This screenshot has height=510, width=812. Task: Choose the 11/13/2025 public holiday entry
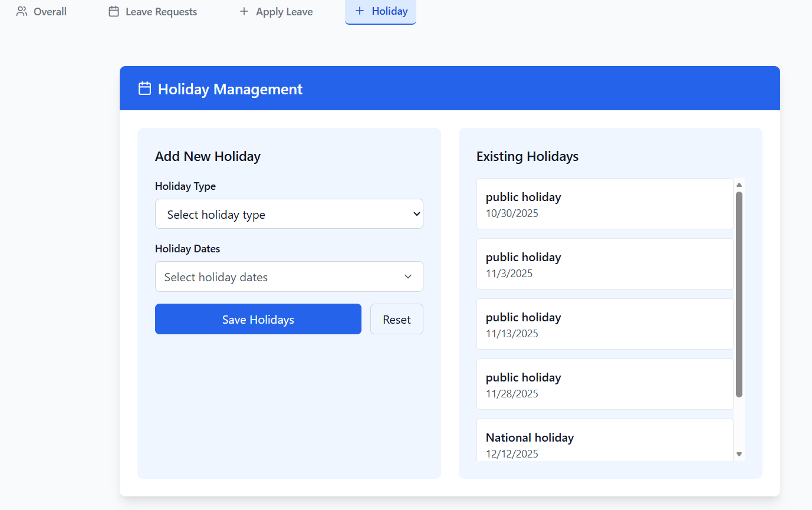(604, 324)
